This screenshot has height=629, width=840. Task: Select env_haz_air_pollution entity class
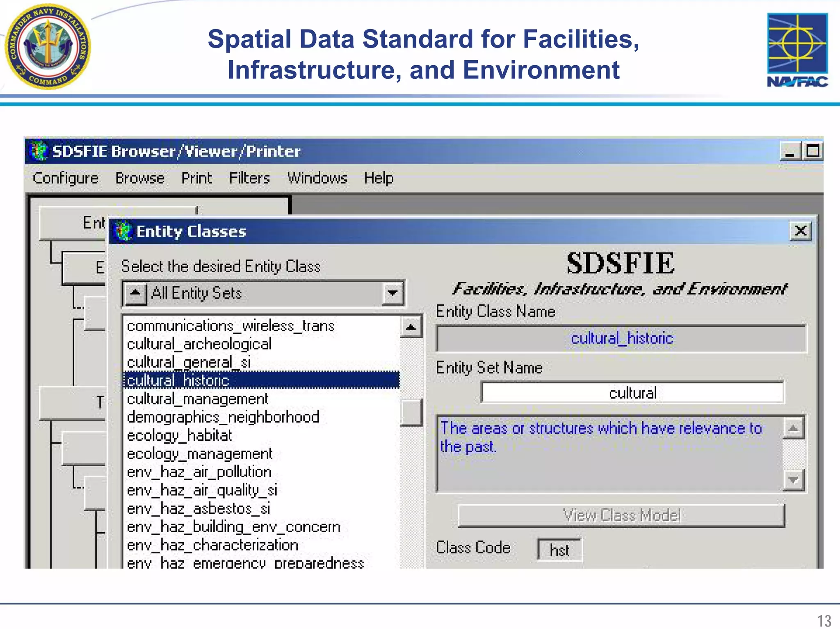click(261, 472)
